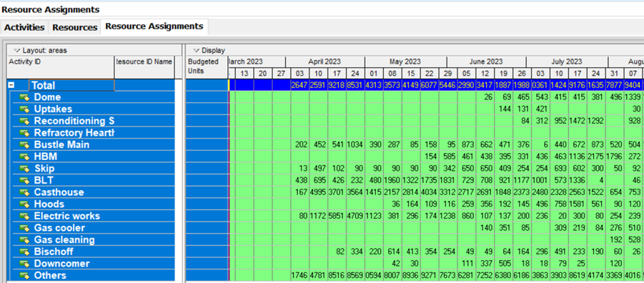Click the Refractory Hearth row icon
The image size is (644, 283).
click(x=25, y=133)
